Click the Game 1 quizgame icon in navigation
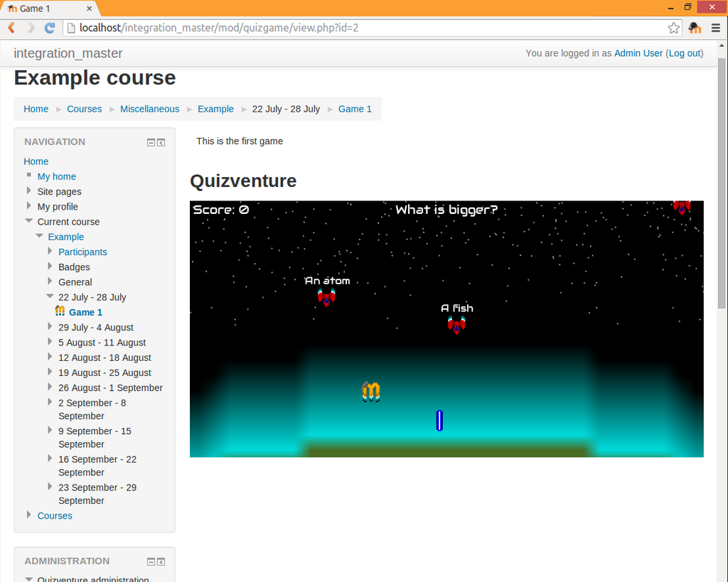The image size is (728, 582). 60,311
